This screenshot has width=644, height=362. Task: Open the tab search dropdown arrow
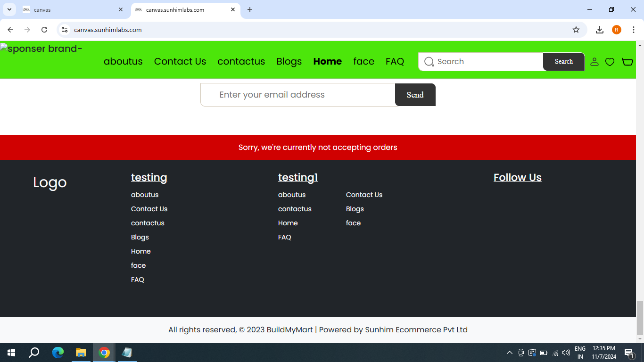pyautogui.click(x=9, y=9)
